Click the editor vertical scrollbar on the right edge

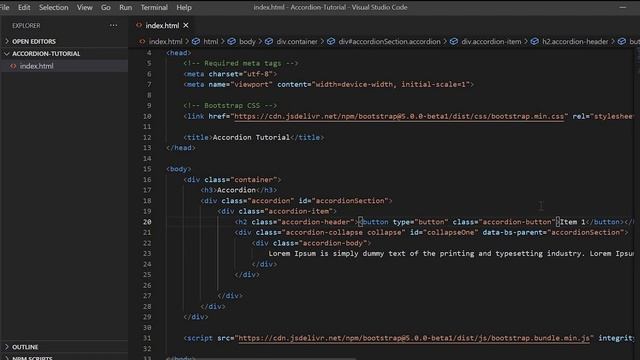pos(637,204)
